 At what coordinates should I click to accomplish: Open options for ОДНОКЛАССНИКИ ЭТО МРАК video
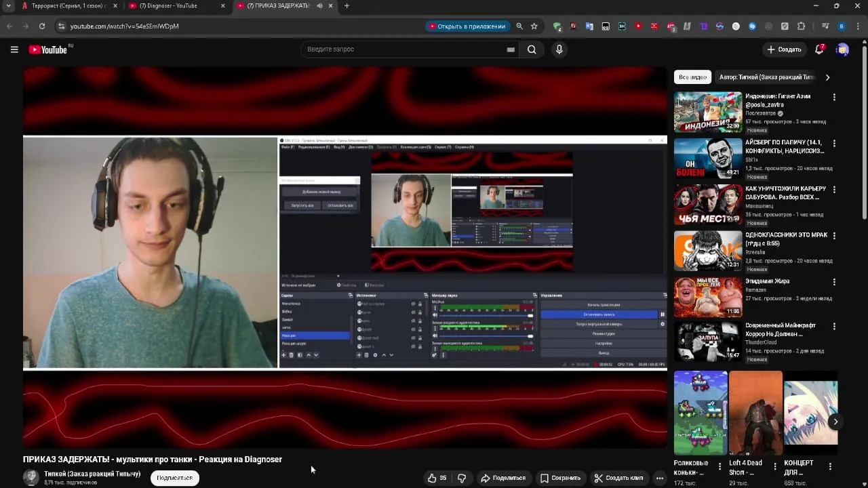click(x=834, y=236)
